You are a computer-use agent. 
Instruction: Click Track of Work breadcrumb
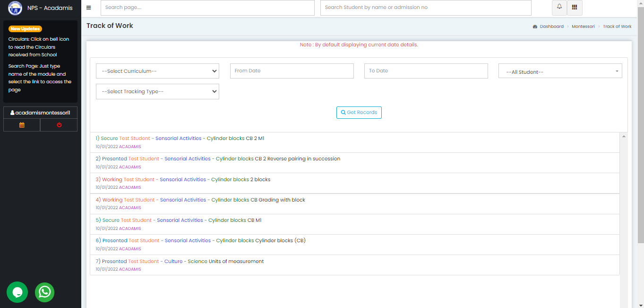617,26
